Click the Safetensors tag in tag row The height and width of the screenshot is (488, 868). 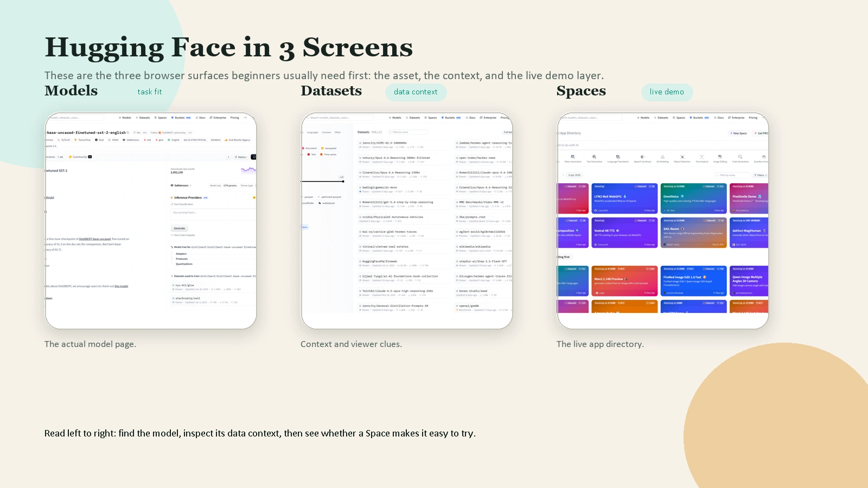click(131, 140)
